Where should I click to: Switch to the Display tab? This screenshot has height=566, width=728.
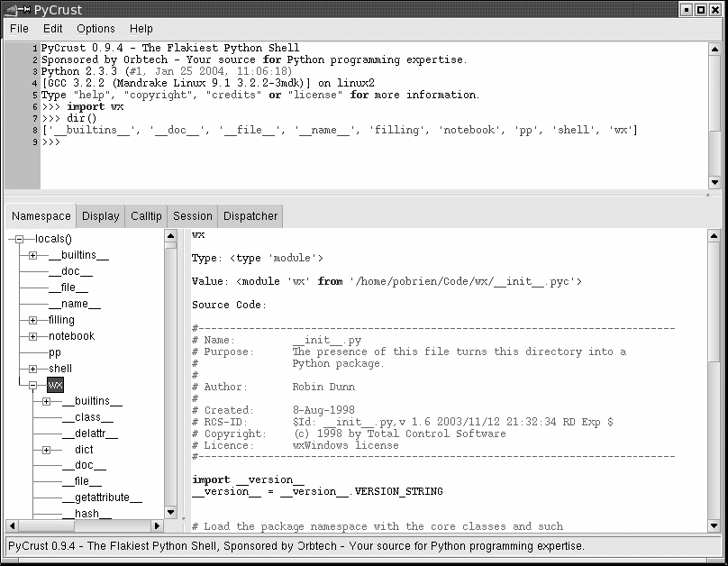[x=101, y=216]
